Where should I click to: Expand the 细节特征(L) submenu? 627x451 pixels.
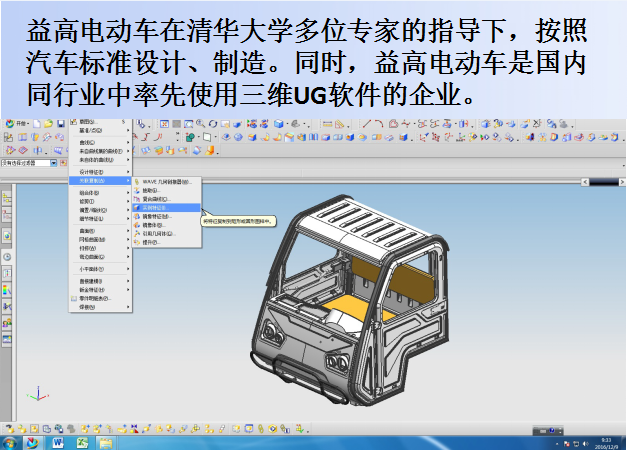tap(100, 219)
